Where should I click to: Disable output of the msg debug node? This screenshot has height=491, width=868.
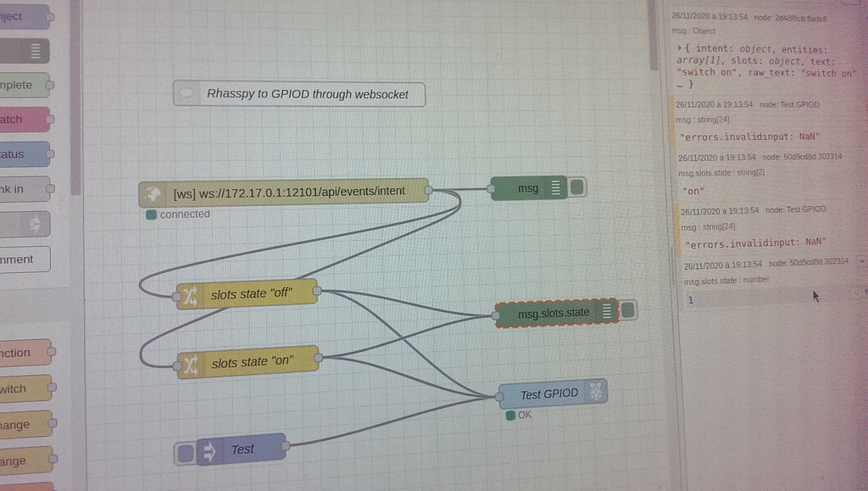coord(576,188)
